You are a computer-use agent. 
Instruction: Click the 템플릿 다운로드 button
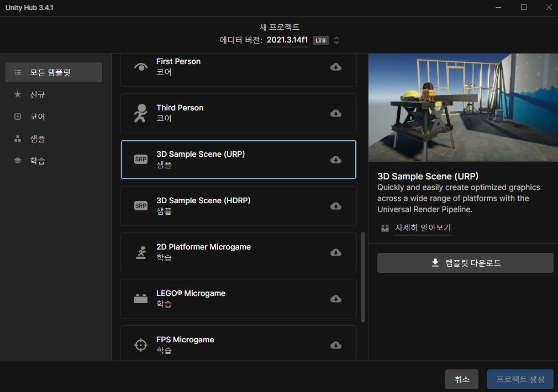[x=465, y=263]
